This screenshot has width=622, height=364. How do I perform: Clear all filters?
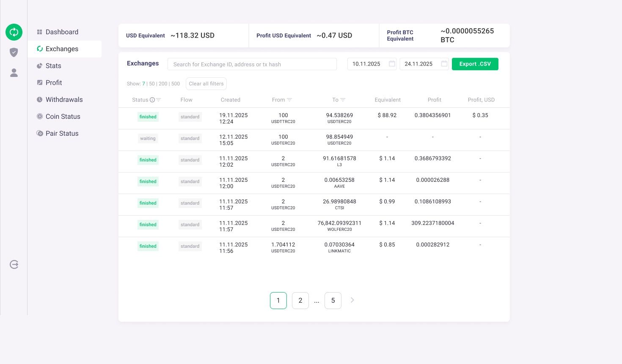[206, 84]
